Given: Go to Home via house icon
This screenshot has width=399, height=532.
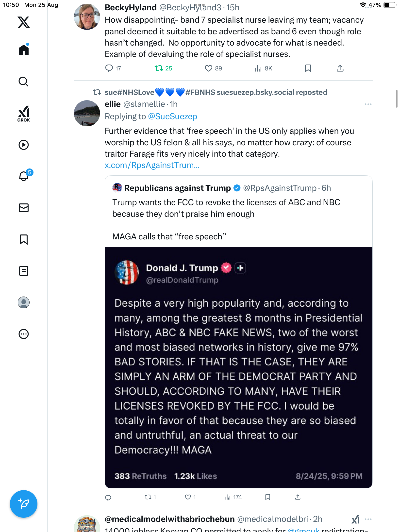Looking at the screenshot, I should tap(24, 50).
